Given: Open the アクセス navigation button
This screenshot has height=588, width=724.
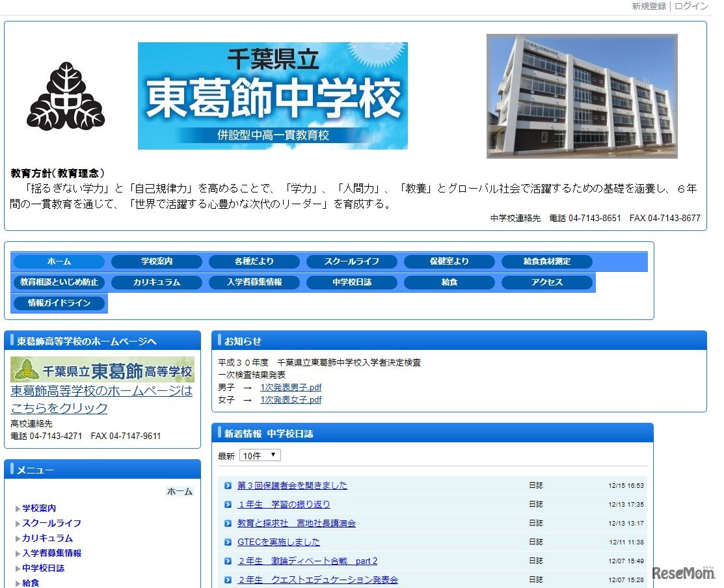Looking at the screenshot, I should [x=546, y=282].
